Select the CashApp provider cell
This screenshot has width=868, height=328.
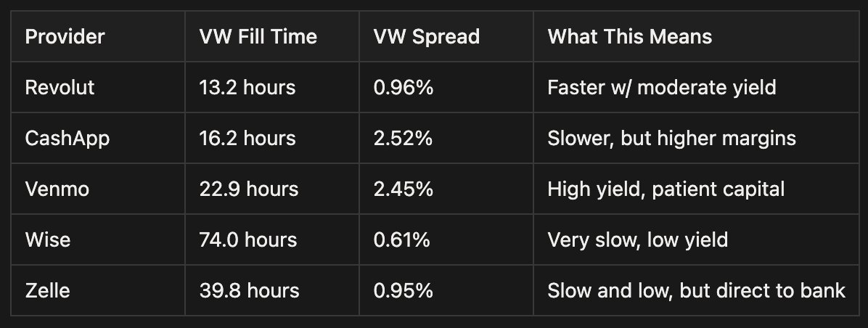pyautogui.click(x=67, y=138)
